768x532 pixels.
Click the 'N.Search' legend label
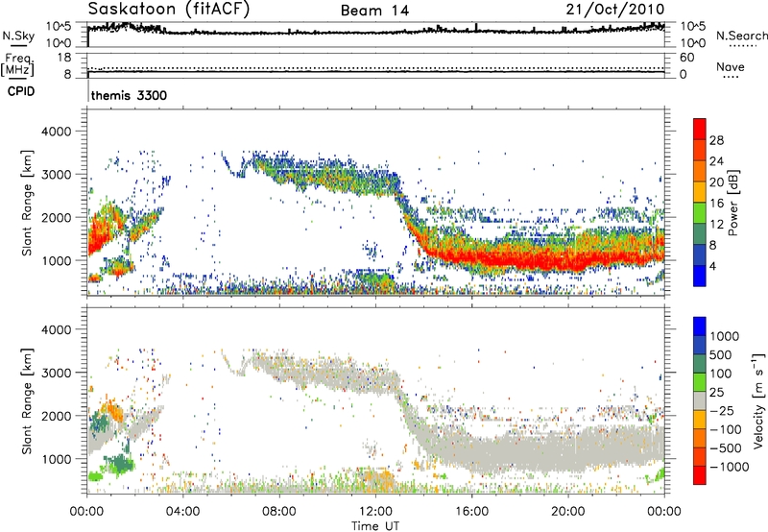(x=741, y=36)
